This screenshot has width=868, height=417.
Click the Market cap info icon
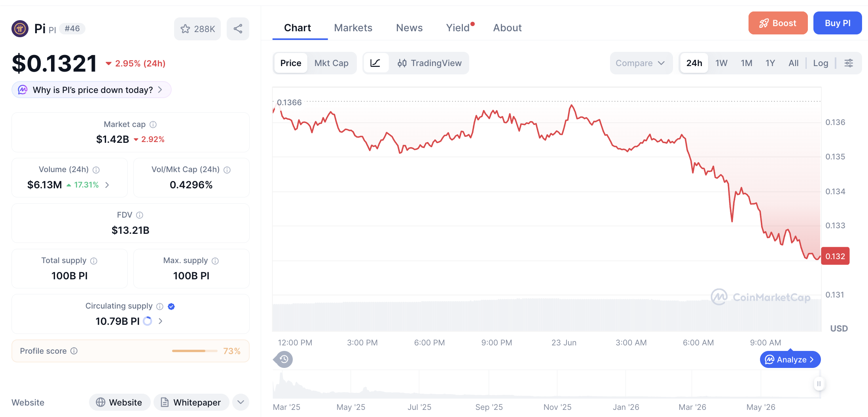pyautogui.click(x=153, y=125)
